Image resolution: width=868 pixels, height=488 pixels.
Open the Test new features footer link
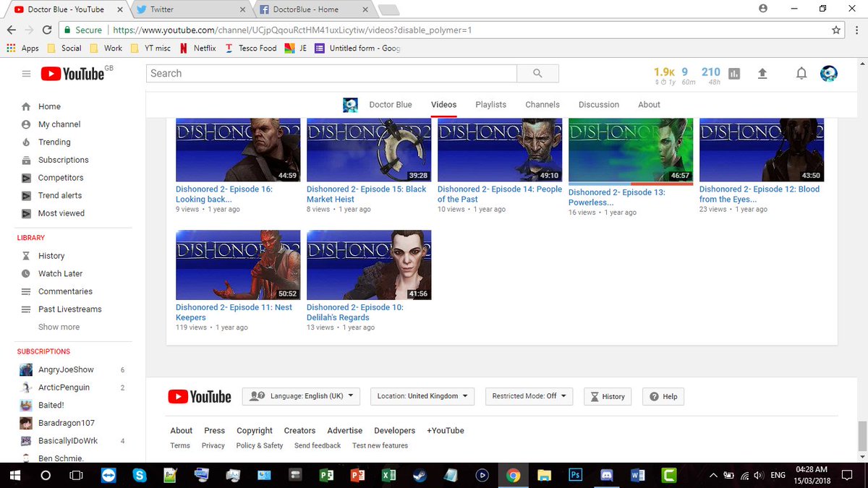point(380,445)
